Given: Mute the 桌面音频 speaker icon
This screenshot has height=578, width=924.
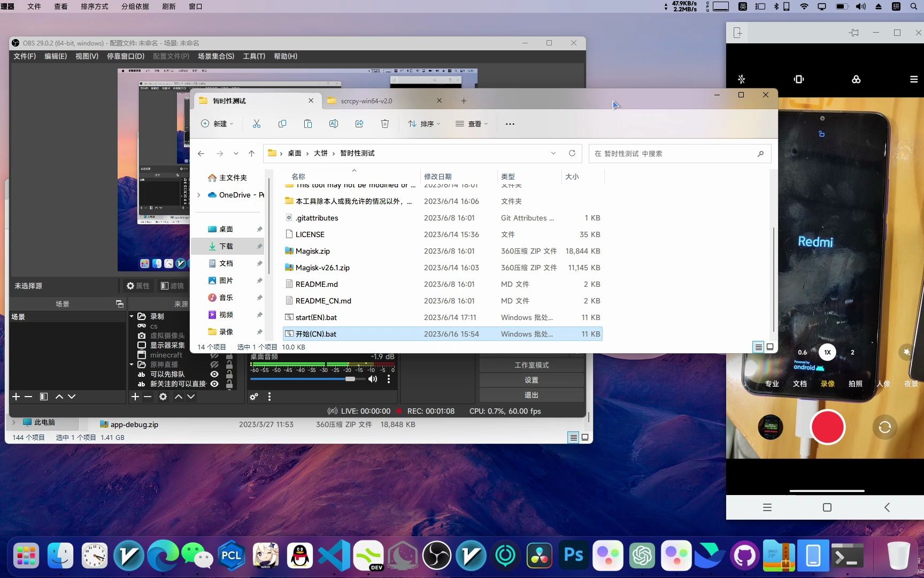Looking at the screenshot, I should click(373, 379).
